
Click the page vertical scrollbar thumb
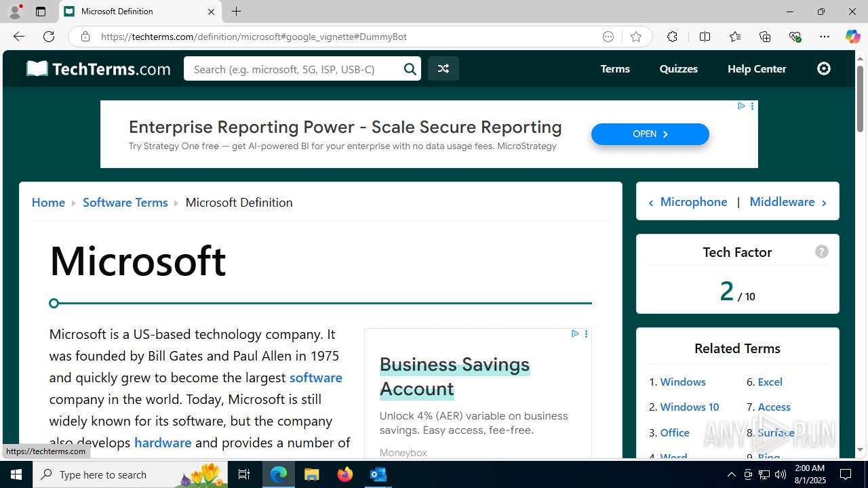coord(861,99)
